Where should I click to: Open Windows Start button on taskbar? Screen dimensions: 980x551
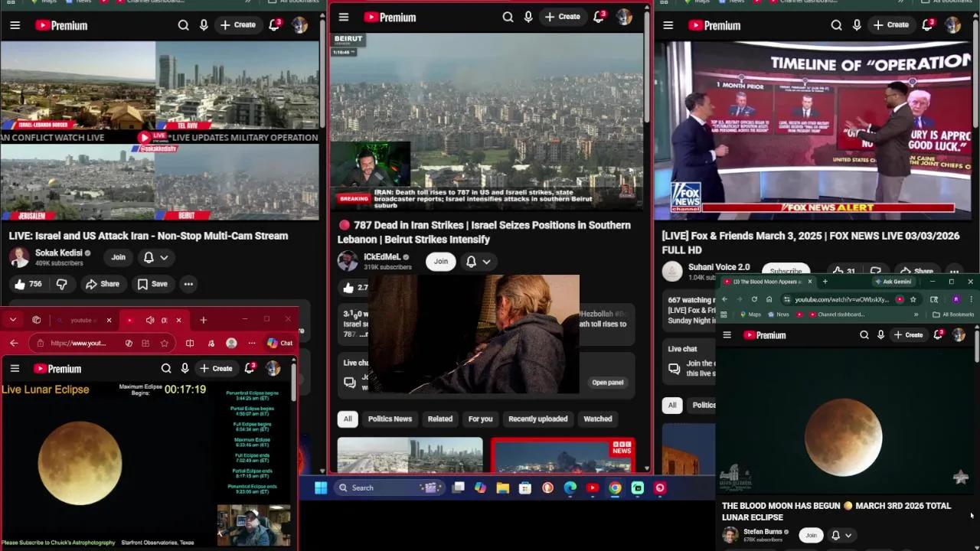tap(321, 487)
